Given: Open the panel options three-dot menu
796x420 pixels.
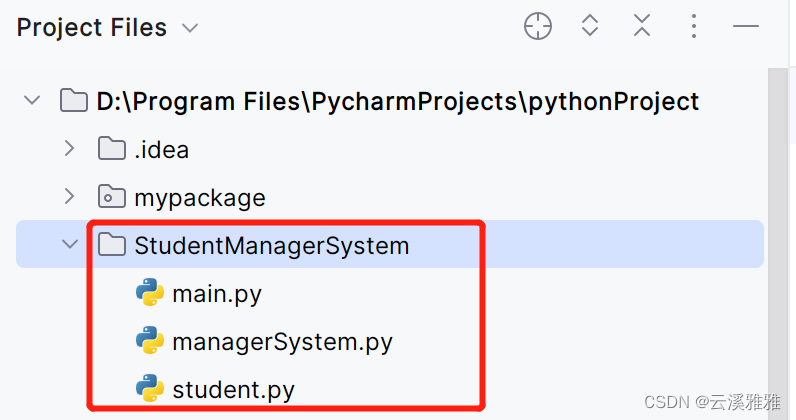Looking at the screenshot, I should pos(694,27).
